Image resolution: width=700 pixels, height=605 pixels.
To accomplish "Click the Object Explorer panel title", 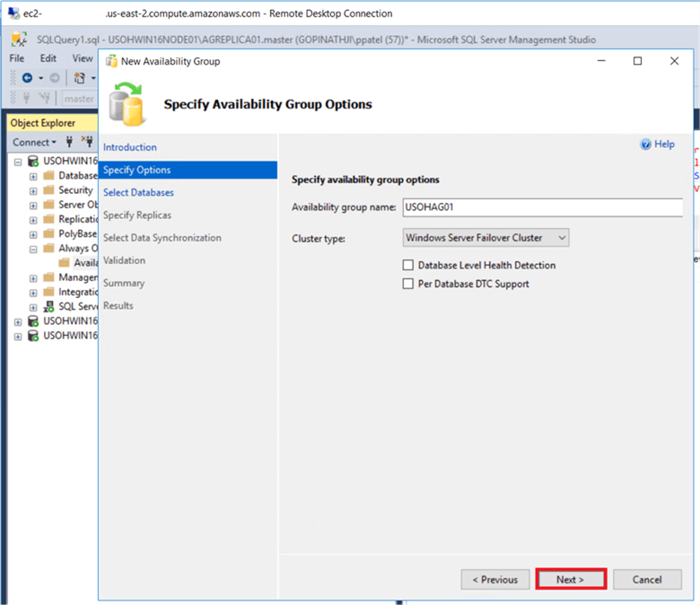I will point(43,123).
